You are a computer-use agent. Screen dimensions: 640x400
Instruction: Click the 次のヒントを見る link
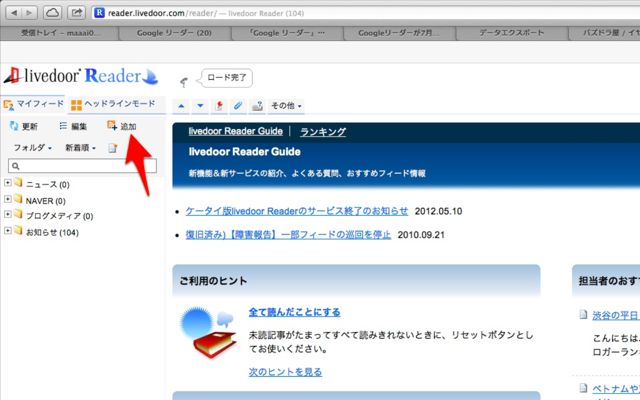[x=285, y=372]
